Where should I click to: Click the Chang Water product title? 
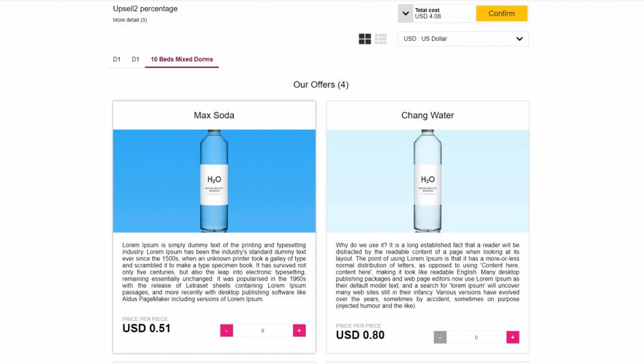coord(427,116)
